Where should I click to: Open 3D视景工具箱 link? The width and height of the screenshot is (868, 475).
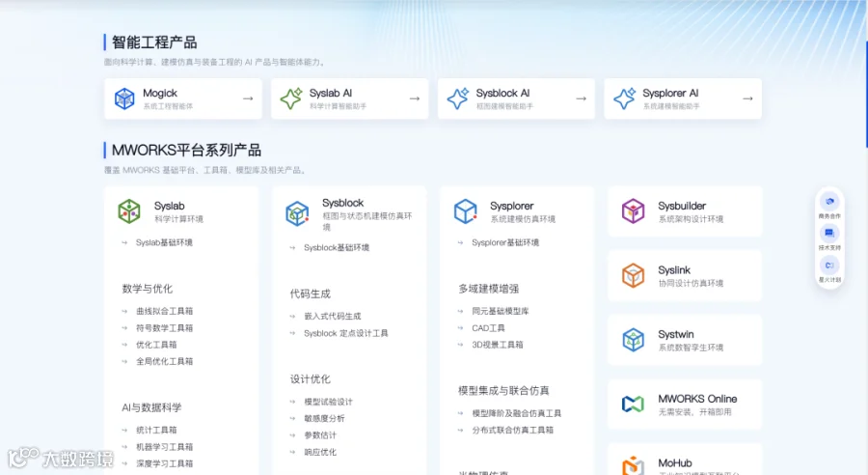click(x=497, y=345)
